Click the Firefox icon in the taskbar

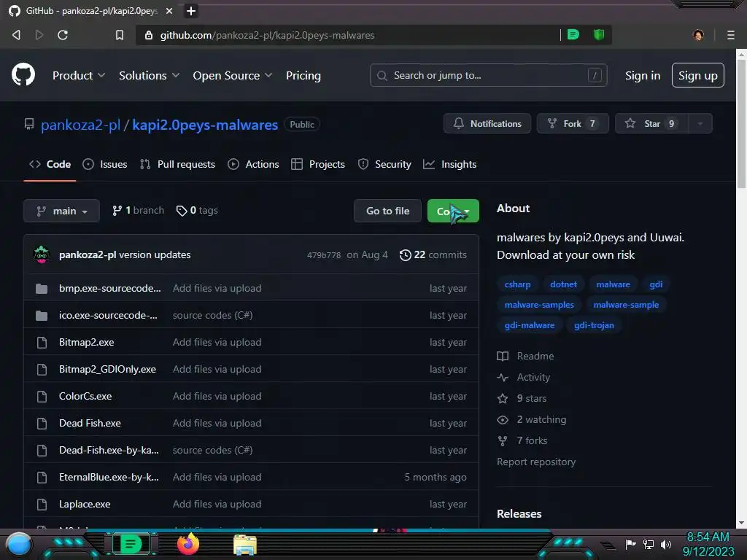tap(188, 544)
